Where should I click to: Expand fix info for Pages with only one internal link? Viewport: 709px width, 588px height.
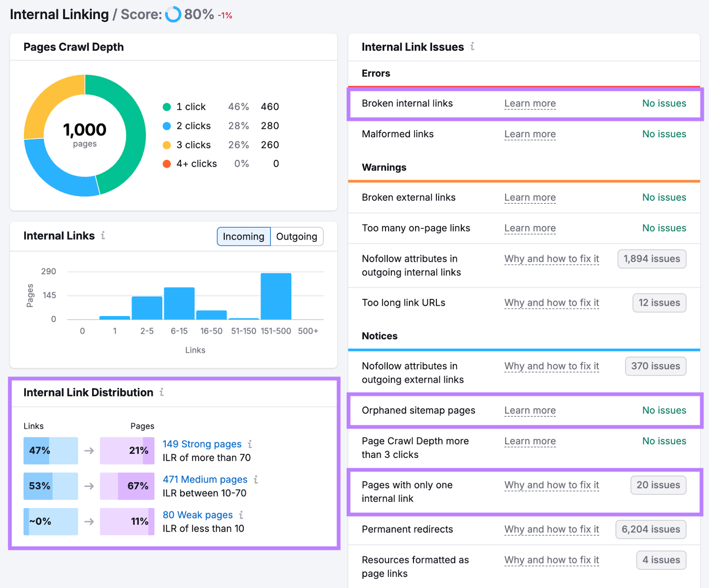[x=552, y=485]
